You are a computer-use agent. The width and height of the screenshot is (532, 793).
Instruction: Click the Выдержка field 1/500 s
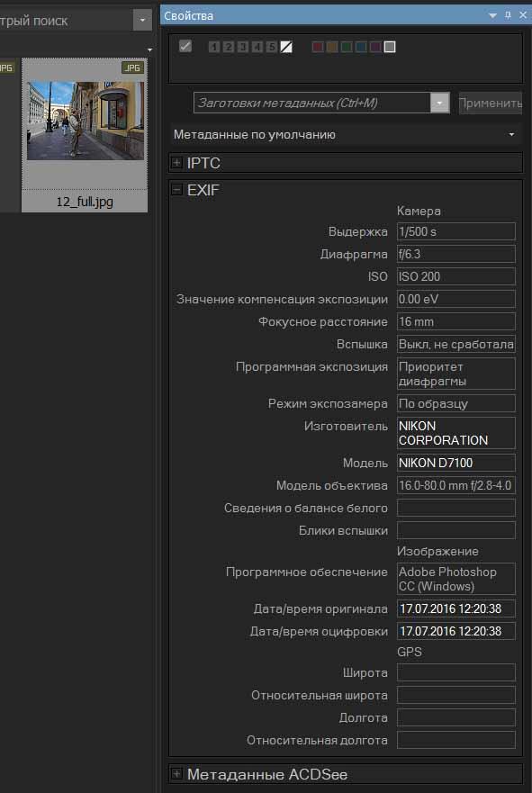point(456,231)
